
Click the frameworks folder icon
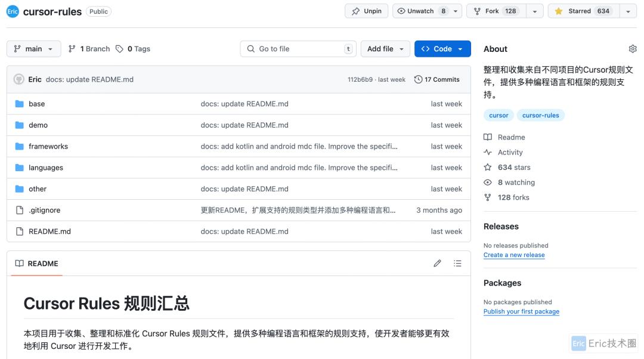(19, 146)
